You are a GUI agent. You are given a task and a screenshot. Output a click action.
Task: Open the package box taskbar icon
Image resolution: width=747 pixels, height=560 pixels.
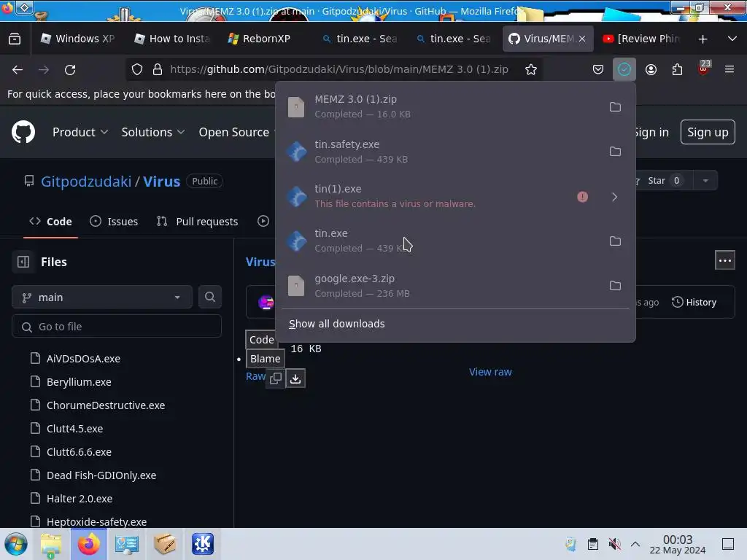(165, 544)
